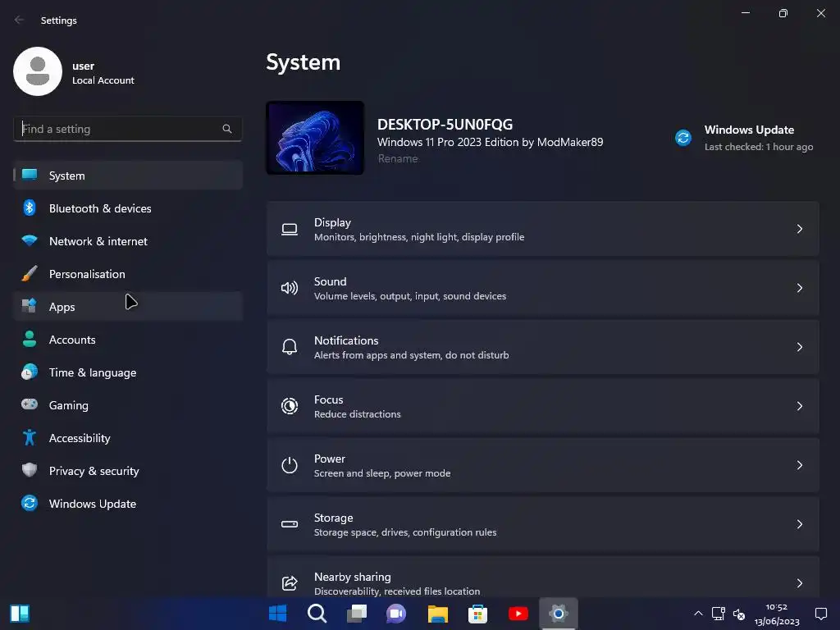The height and width of the screenshot is (630, 840).
Task: Click the Focus circle icon
Action: pos(290,406)
